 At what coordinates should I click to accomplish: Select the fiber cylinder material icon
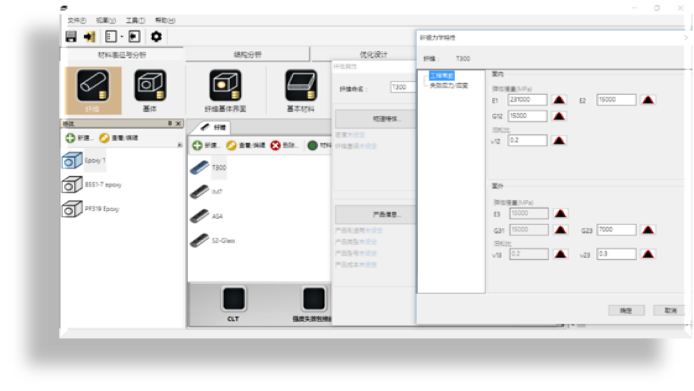pos(93,86)
